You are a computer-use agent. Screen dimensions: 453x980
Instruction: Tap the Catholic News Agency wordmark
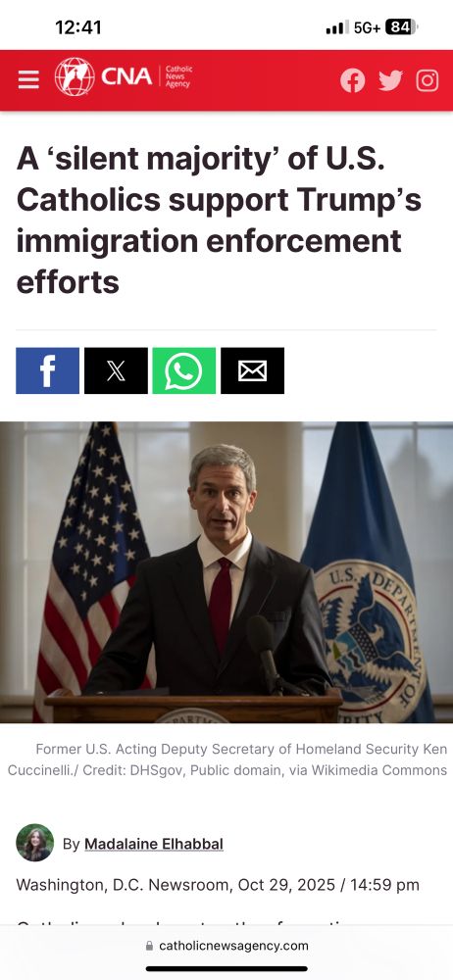[178, 76]
